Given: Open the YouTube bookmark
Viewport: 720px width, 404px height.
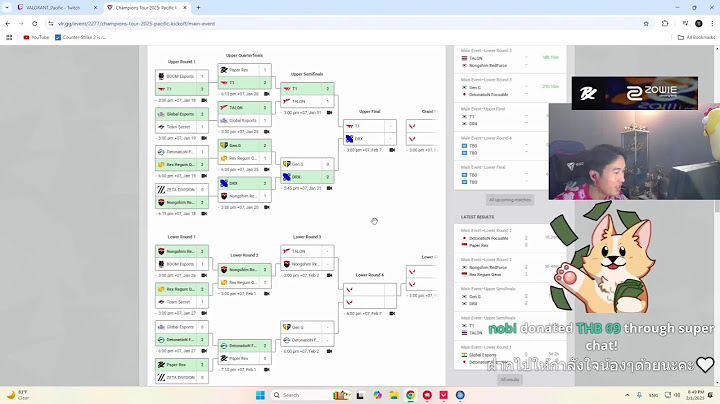Looking at the screenshot, I should pyautogui.click(x=36, y=37).
